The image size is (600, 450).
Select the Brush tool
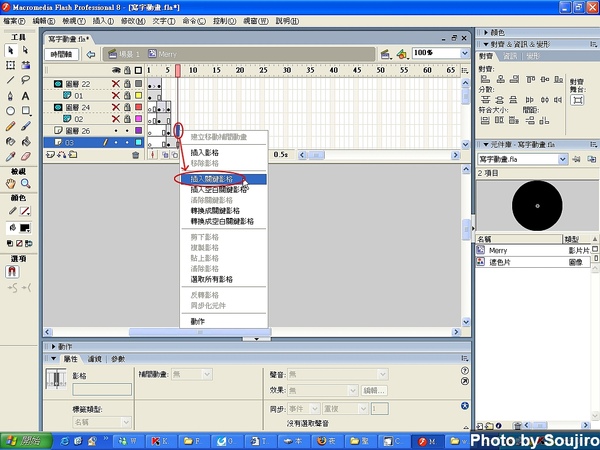click(26, 126)
